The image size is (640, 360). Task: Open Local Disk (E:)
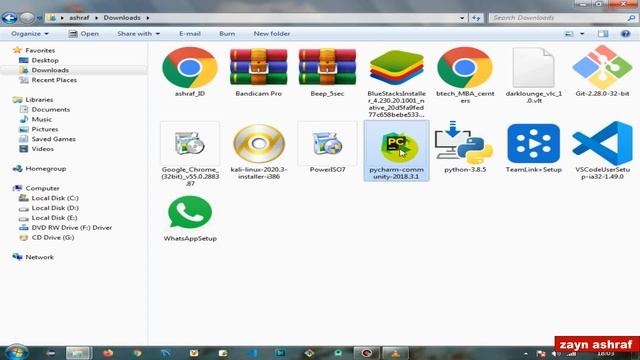pyautogui.click(x=54, y=218)
